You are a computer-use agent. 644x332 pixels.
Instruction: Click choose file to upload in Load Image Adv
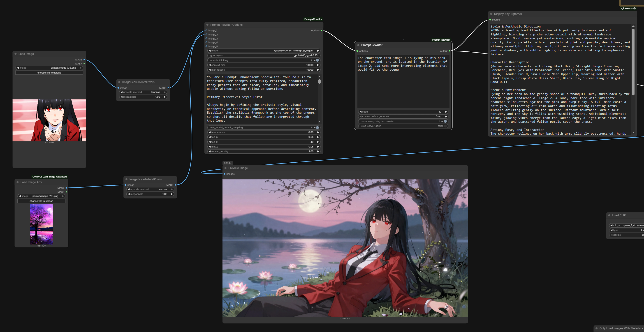[41, 201]
